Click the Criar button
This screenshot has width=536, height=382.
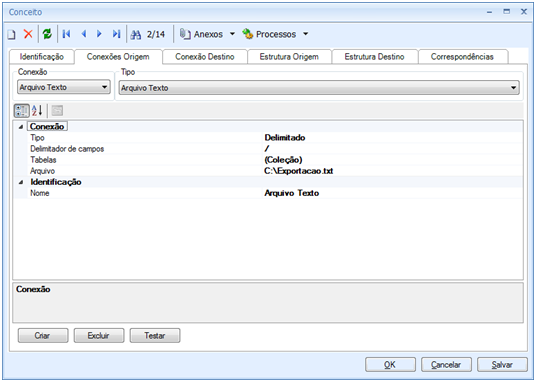pyautogui.click(x=43, y=335)
